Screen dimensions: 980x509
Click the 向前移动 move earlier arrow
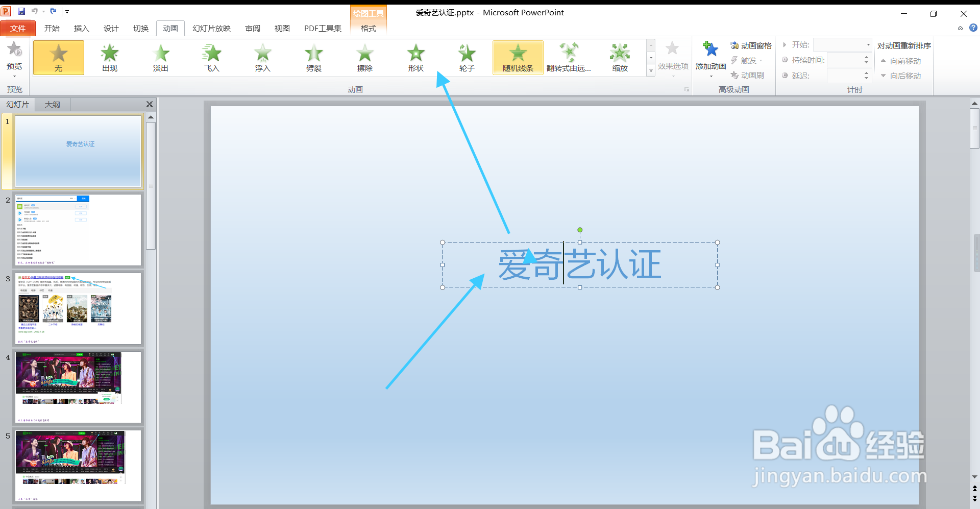coord(901,61)
